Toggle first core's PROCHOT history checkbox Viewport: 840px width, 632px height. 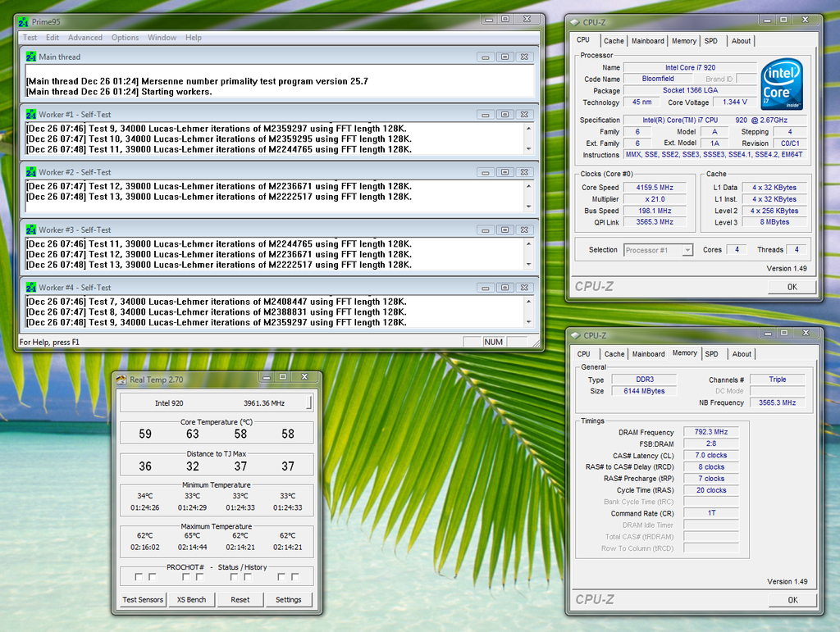[x=152, y=577]
